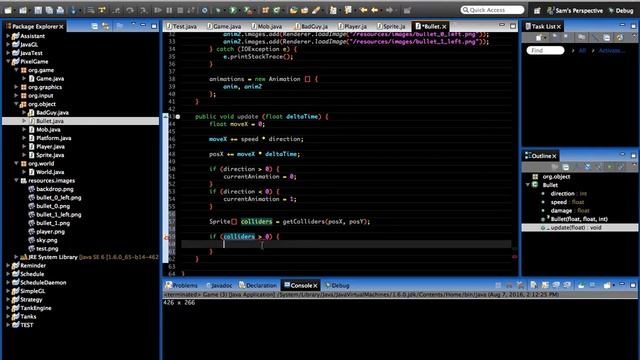Click the Debug bug icon in toolbar
This screenshot has height=360, width=640.
pyautogui.click(x=219, y=10)
